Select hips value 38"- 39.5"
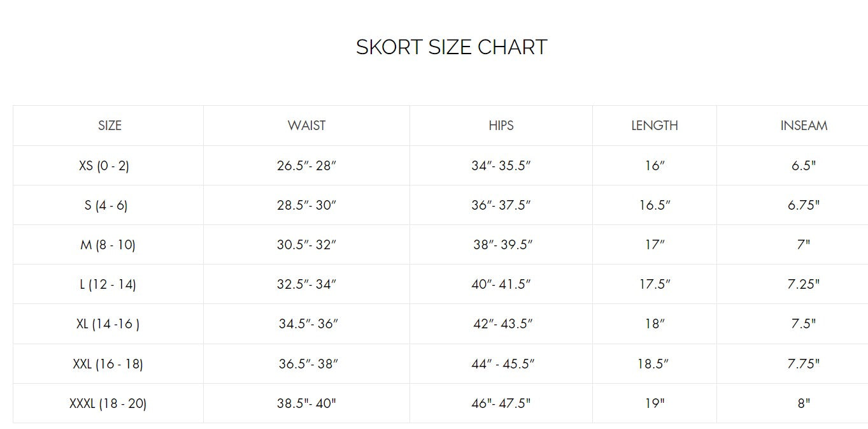868x429 pixels. point(502,245)
